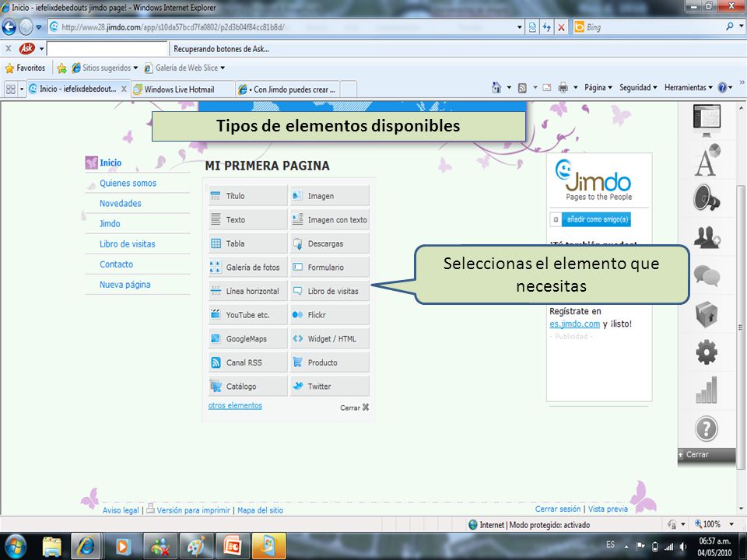Open Aviso legal footer link
Screen dimensions: 747x560
pyautogui.click(x=121, y=510)
